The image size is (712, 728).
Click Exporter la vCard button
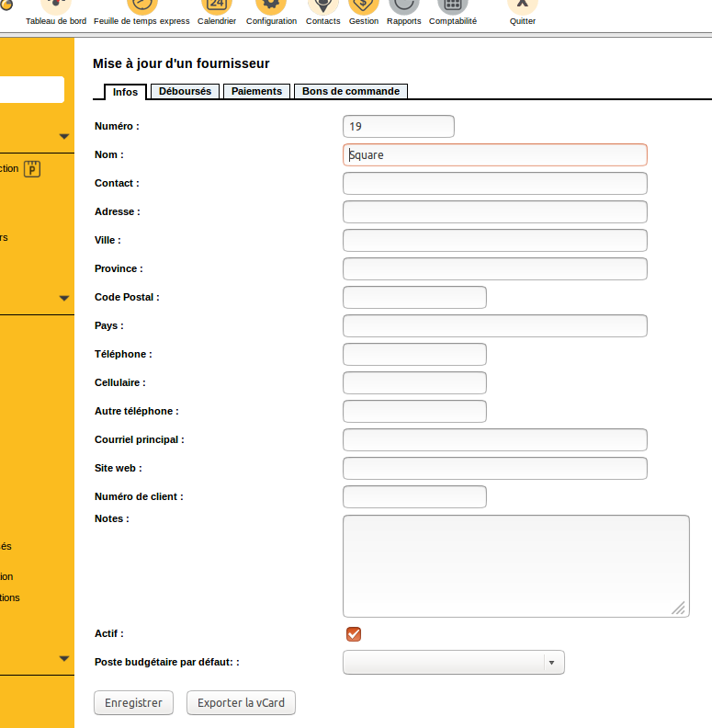tap(241, 703)
